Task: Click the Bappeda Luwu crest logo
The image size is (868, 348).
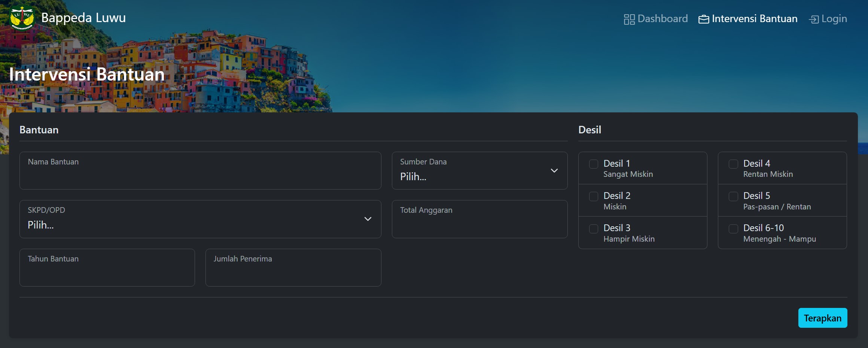Action: tap(22, 18)
